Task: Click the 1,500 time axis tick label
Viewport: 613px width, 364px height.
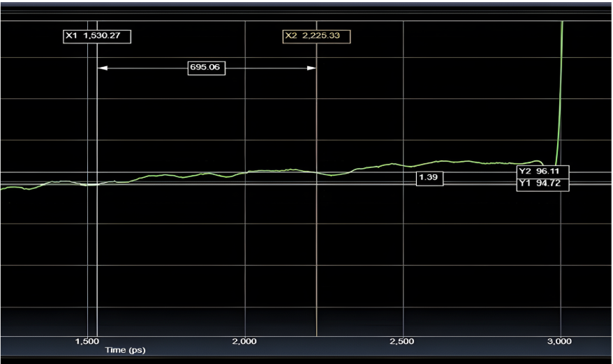Action: (87, 341)
